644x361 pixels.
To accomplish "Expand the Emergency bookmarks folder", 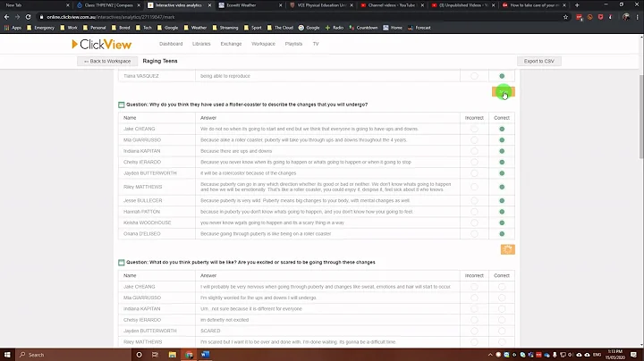I will tap(40, 28).
